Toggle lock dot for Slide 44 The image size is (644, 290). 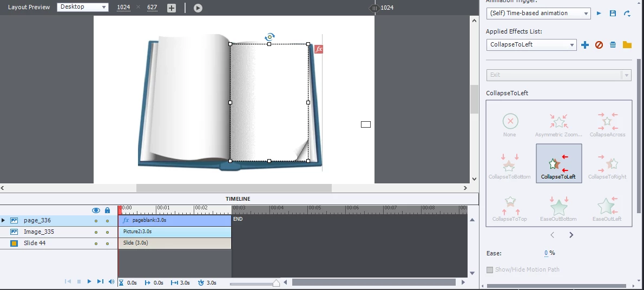(107, 243)
